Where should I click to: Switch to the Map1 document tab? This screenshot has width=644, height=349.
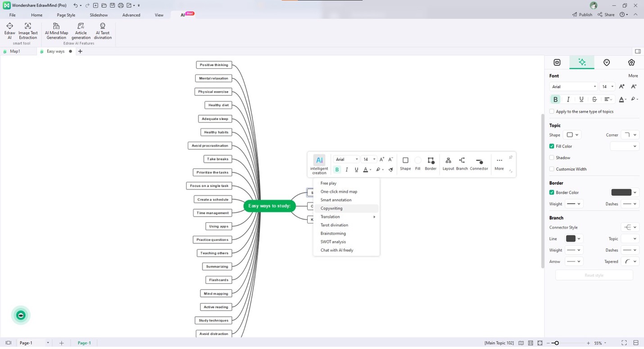15,51
